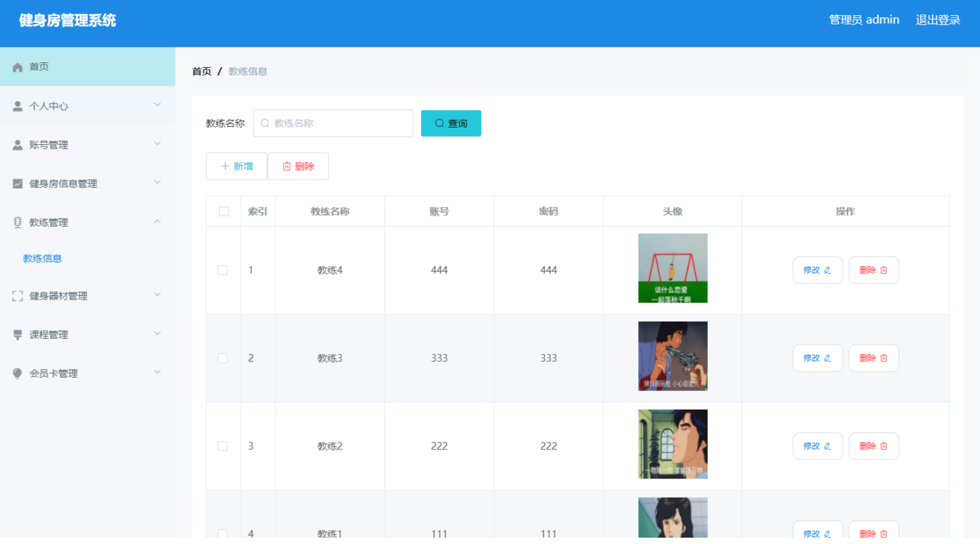
Task: Collapse 教练管理 using its up chevron
Action: [157, 222]
